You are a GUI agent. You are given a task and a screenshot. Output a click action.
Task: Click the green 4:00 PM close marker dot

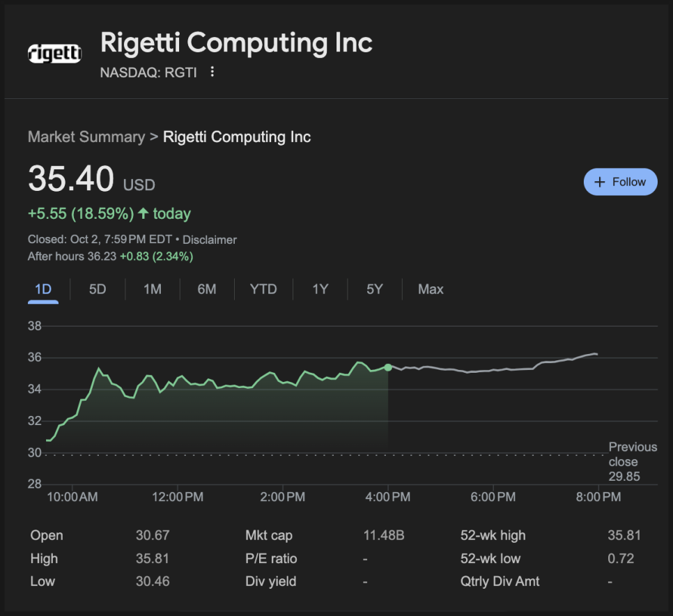388,367
